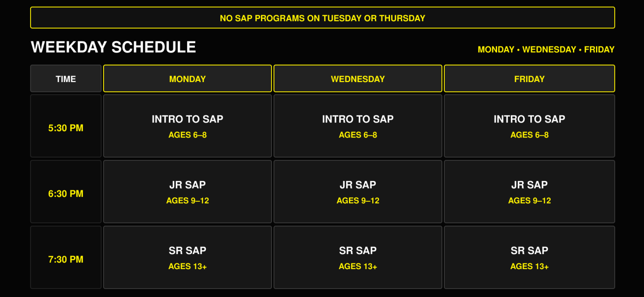The image size is (644, 297).
Task: Choose Wednesday's JR SAP ages 9–12 session
Action: click(x=358, y=192)
